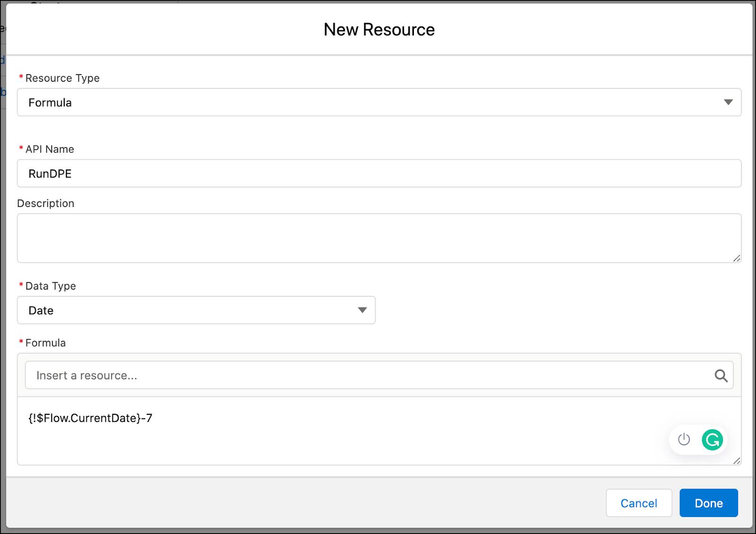The image size is (756, 534).
Task: Cancel the New Resource dialog
Action: [639, 503]
